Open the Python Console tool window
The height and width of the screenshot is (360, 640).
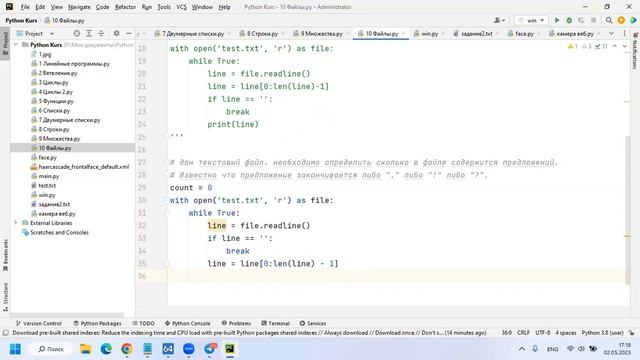(x=187, y=323)
